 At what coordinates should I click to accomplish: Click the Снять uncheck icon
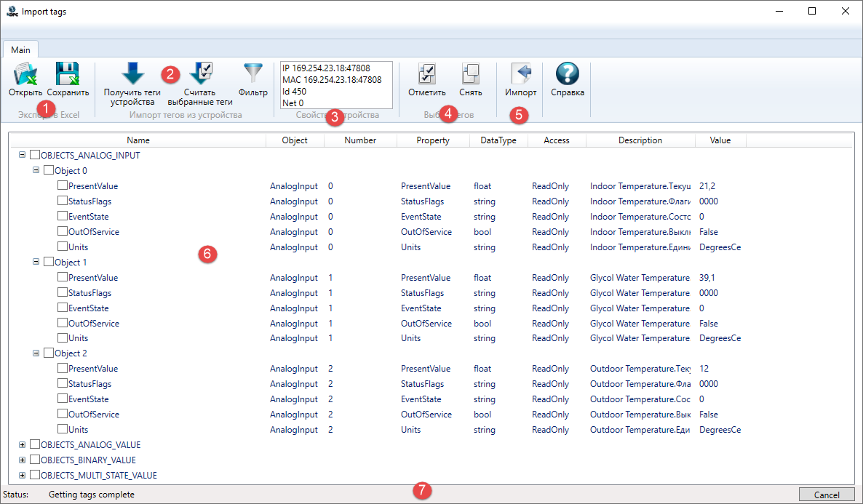click(x=471, y=73)
